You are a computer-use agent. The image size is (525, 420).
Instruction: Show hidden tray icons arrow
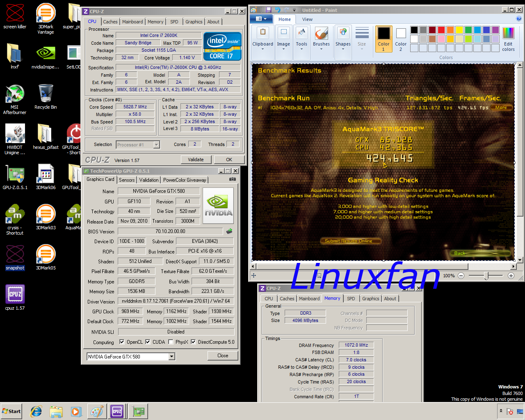tap(501, 411)
